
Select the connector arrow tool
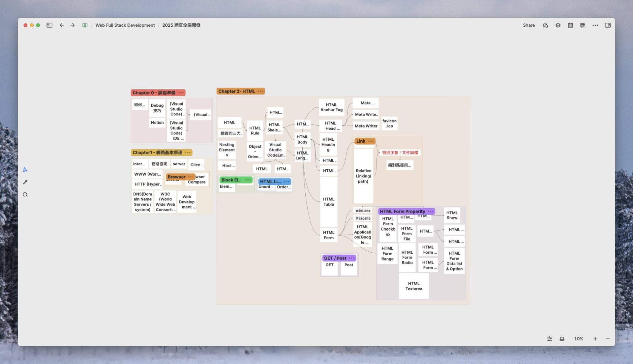point(25,182)
